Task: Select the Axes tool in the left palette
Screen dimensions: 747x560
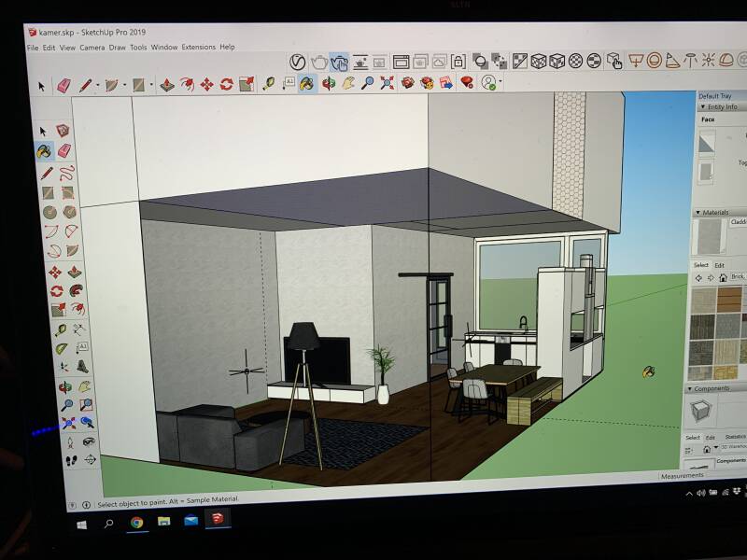Action: [63, 367]
